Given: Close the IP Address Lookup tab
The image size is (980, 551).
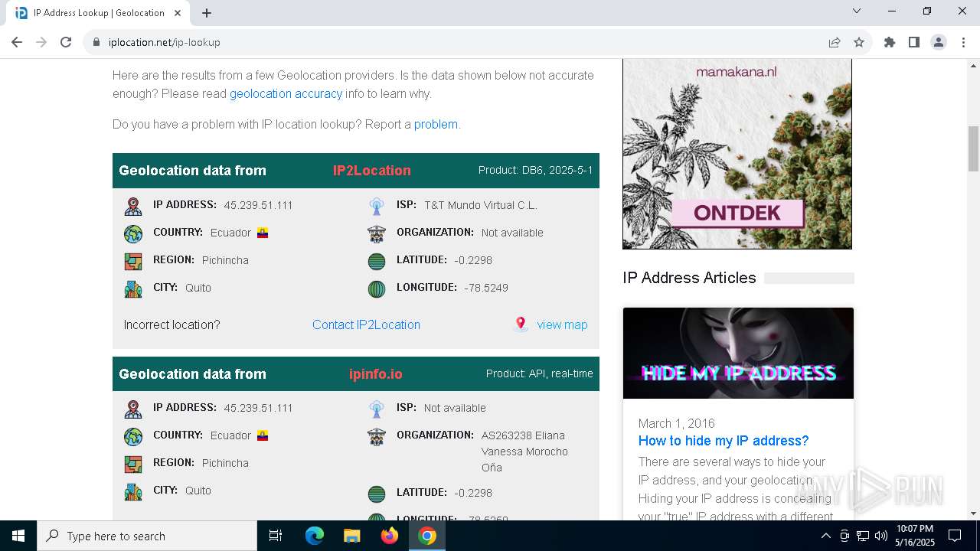Looking at the screenshot, I should coord(178,13).
